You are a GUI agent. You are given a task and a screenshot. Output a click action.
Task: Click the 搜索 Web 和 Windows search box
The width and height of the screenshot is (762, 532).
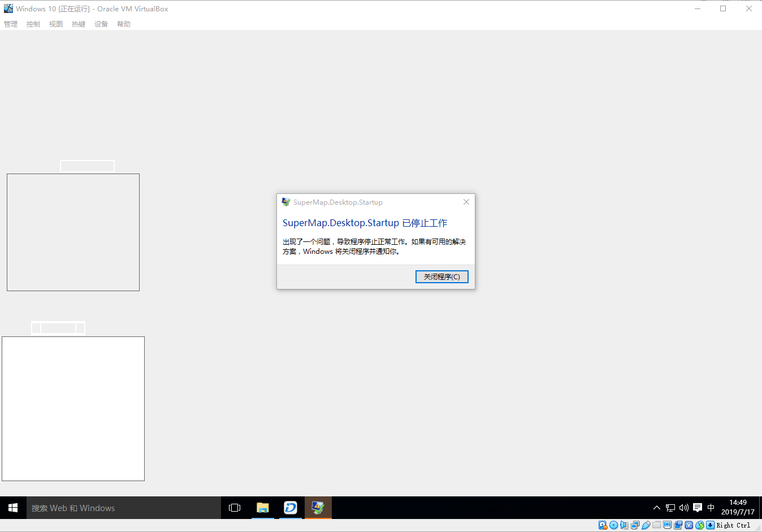pyautogui.click(x=124, y=508)
